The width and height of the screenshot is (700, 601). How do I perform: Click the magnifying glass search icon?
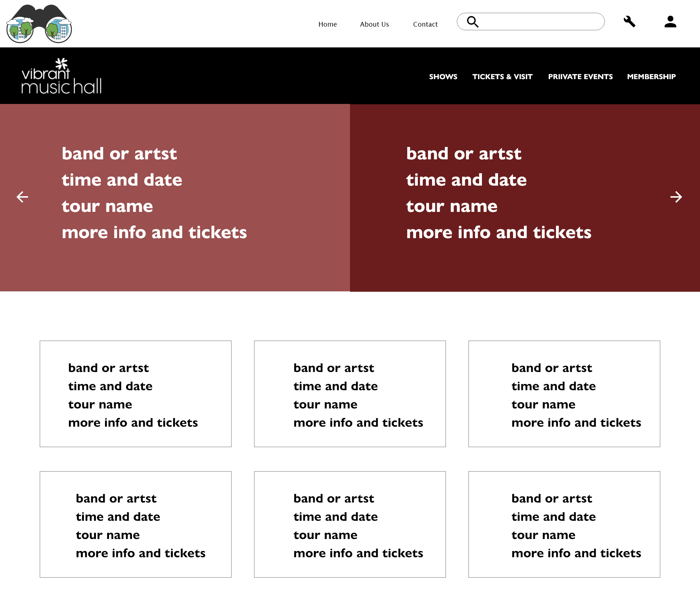[x=473, y=22]
